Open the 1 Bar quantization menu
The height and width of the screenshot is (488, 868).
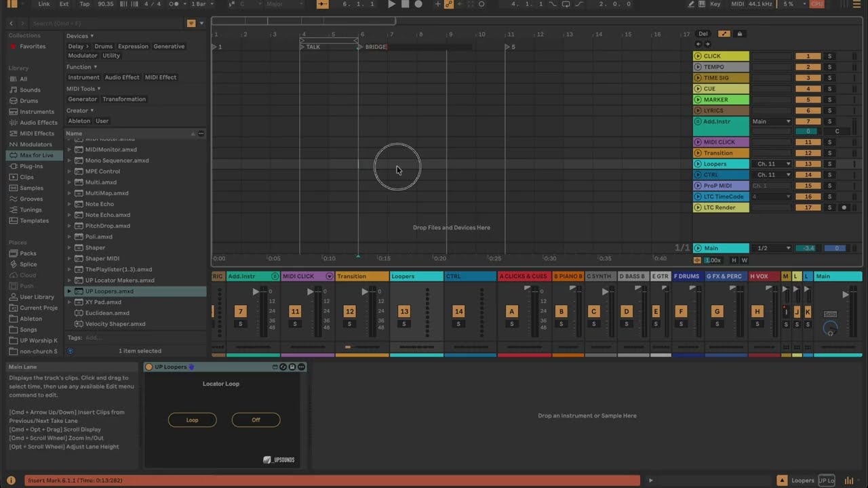[201, 4]
